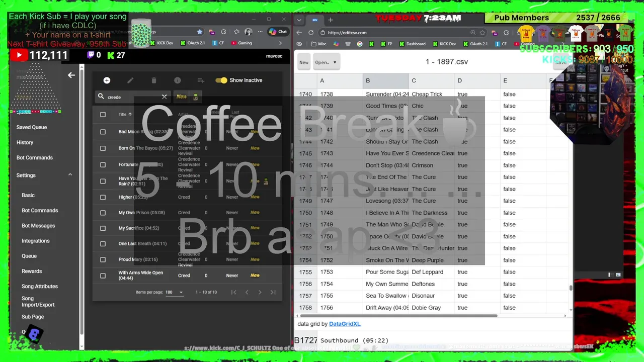Screen dimensions: 644x362
Task: Open the Items per page dropdown
Action: tap(175, 292)
